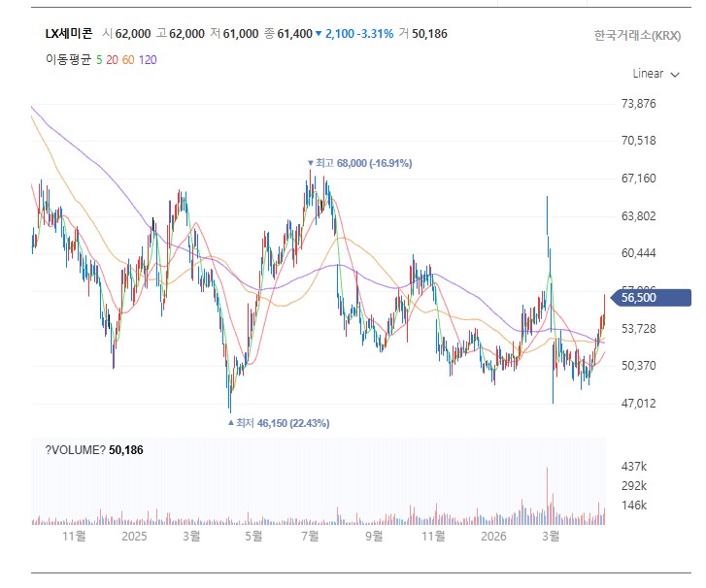Click the 7월 label on time axis

pos(310,537)
